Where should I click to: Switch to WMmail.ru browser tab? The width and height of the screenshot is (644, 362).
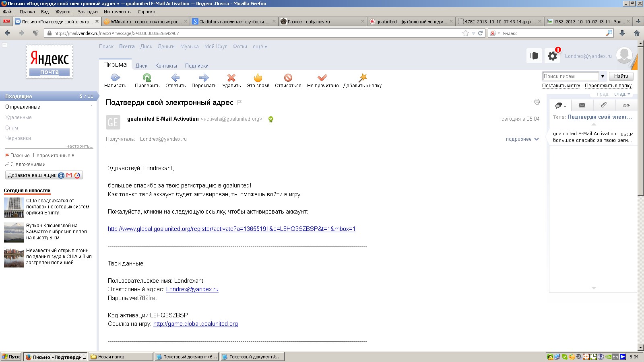tap(146, 22)
